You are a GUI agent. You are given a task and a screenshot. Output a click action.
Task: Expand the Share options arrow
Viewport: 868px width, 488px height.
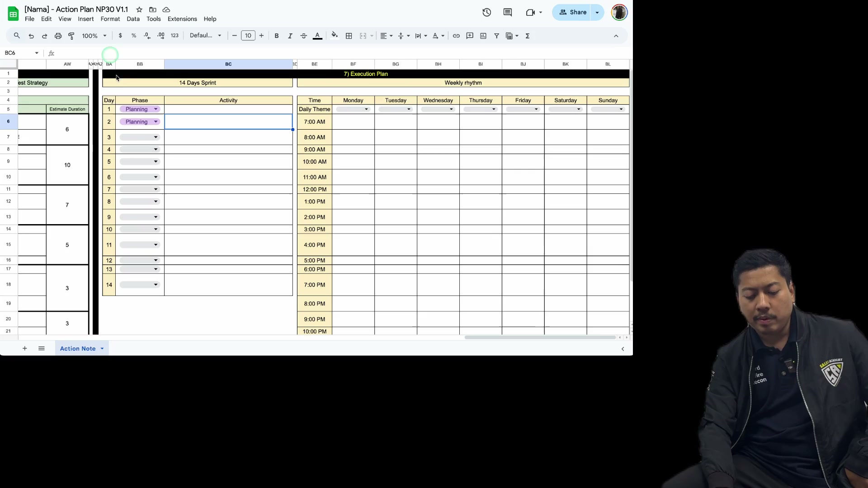tap(597, 12)
